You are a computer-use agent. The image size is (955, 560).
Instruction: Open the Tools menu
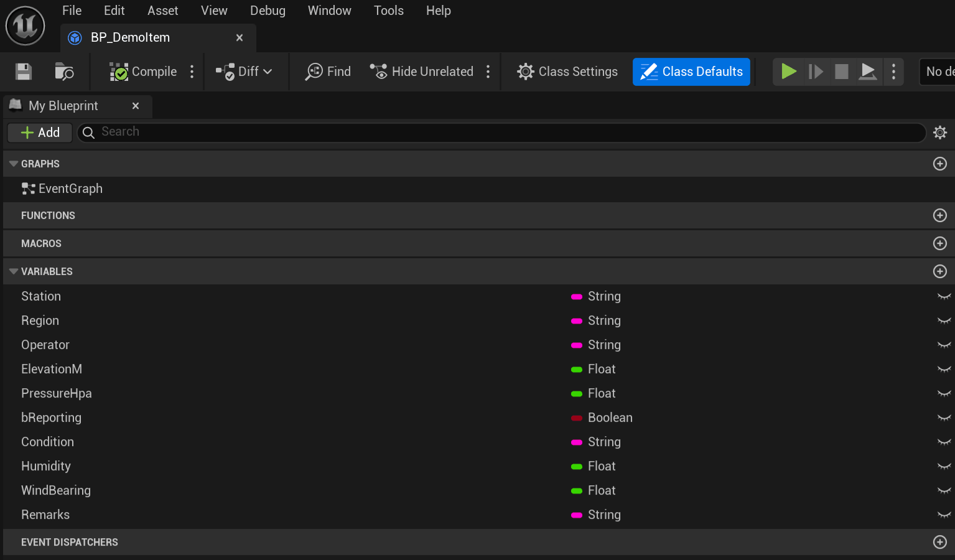pos(389,11)
